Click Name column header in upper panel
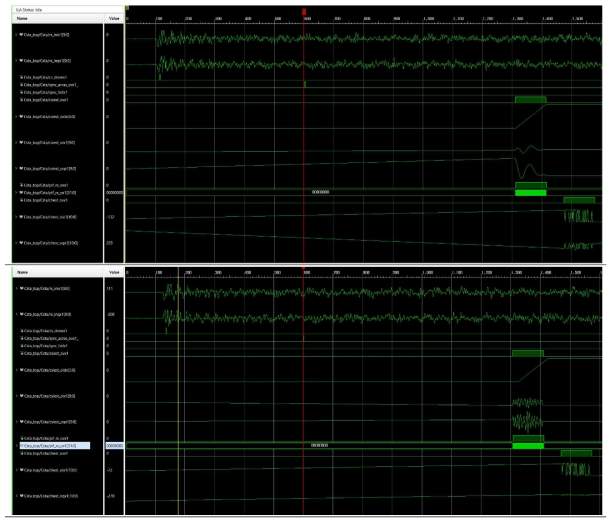This screenshot has width=615, height=525. pos(58,18)
